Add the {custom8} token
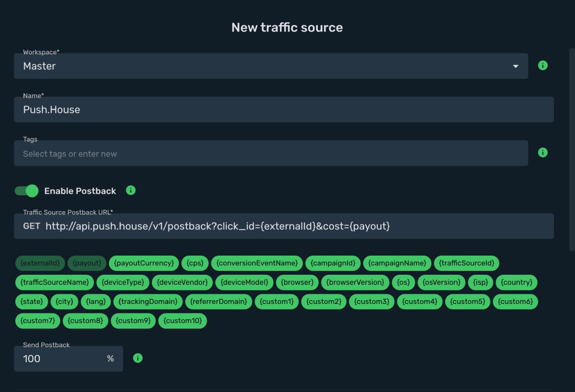The width and height of the screenshot is (575, 392). pos(85,321)
